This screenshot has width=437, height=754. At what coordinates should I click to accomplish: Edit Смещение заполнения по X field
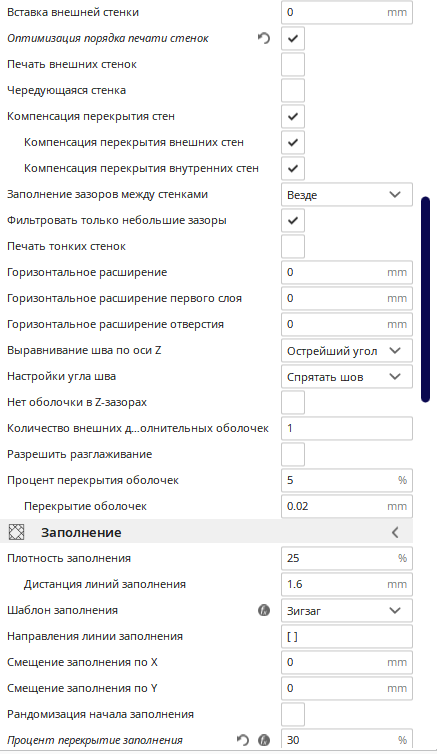(347, 662)
